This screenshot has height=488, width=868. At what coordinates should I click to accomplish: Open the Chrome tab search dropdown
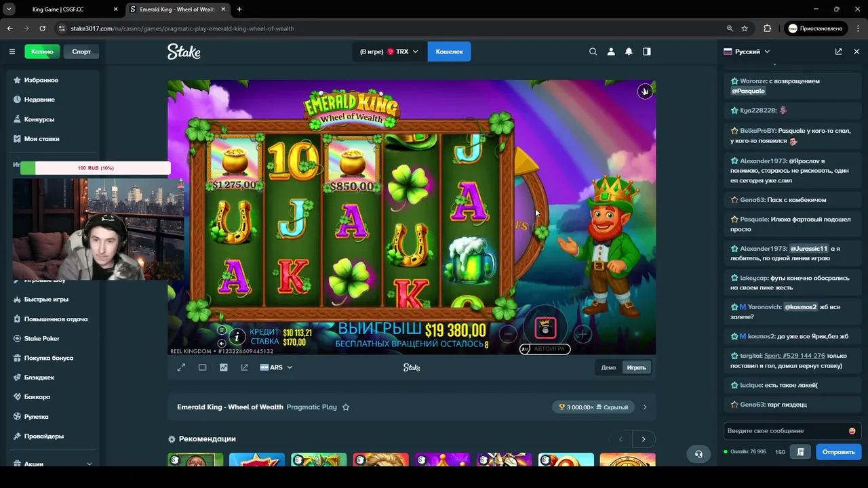click(9, 9)
